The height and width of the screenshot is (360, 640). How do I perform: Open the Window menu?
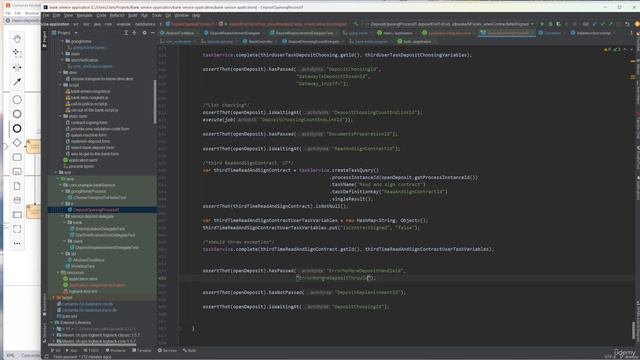(182, 16)
